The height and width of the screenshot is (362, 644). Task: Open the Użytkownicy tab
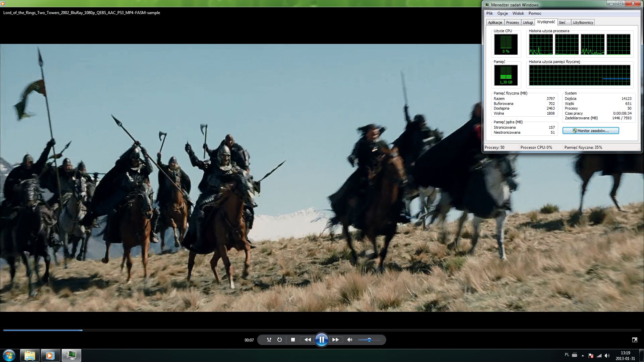pos(583,22)
